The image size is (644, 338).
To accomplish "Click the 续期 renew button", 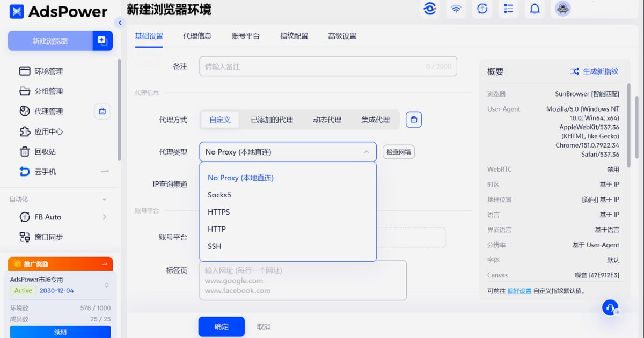I will (x=60, y=332).
